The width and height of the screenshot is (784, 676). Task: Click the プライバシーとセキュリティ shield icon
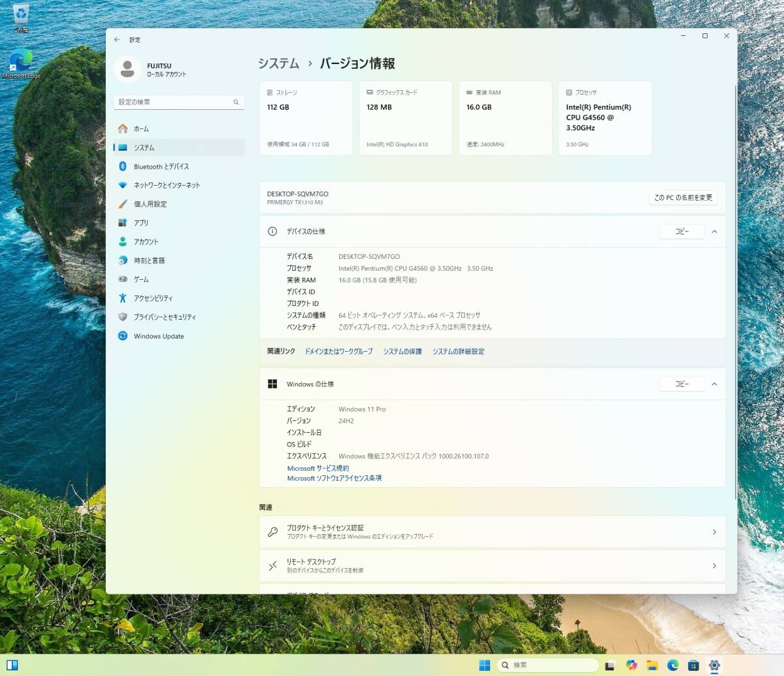click(x=122, y=317)
